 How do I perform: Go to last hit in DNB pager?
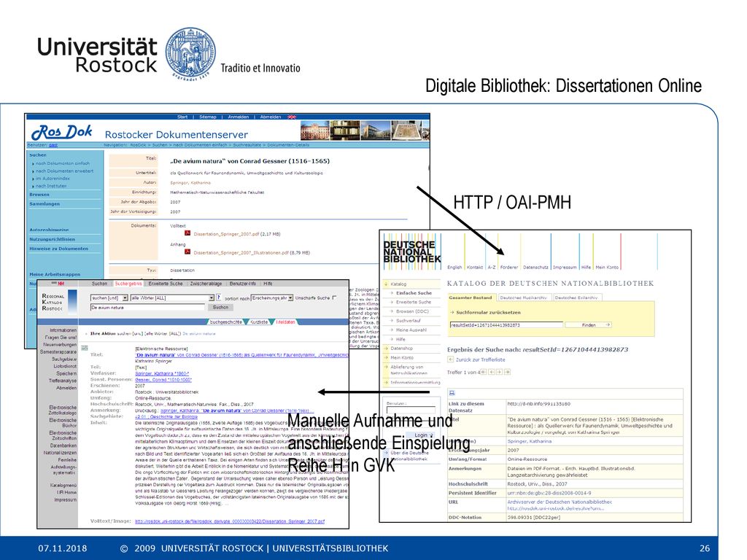[507, 372]
